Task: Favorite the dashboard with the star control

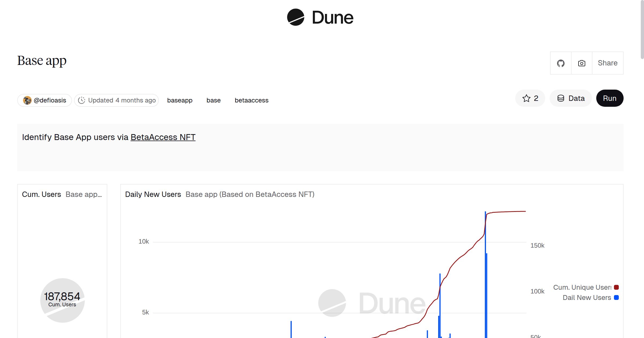Action: click(x=530, y=98)
